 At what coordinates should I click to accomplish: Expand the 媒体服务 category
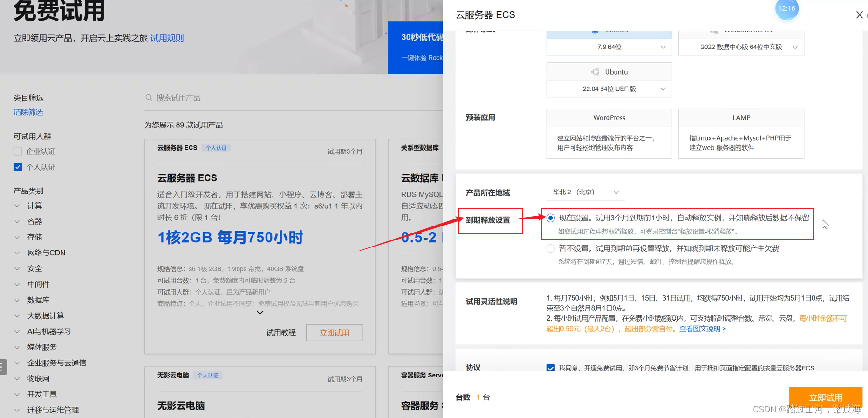[x=17, y=347]
